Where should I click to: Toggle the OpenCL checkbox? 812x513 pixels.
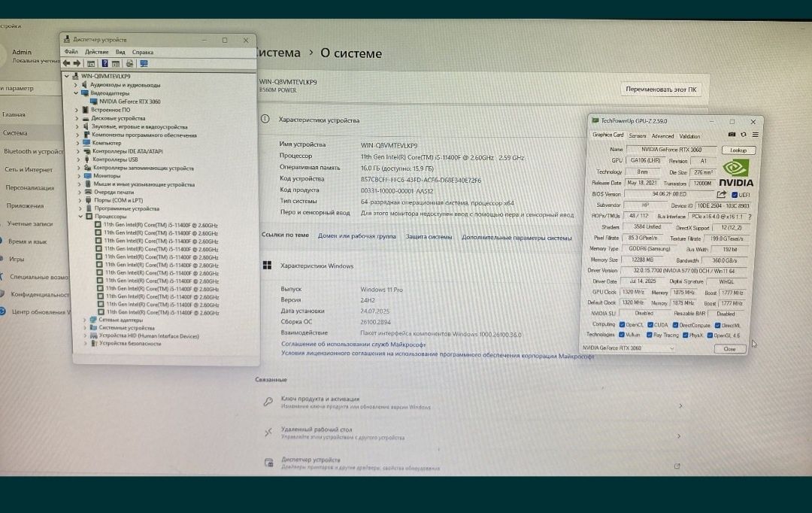coord(622,324)
